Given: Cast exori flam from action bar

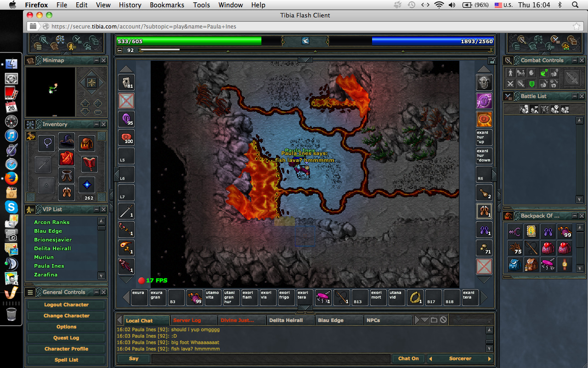Looking at the screenshot, I should 250,297.
